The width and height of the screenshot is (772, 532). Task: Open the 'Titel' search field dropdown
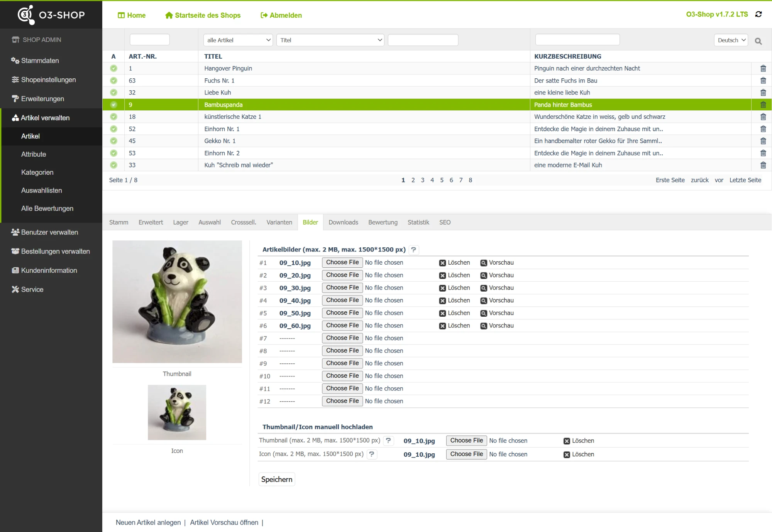[x=330, y=40]
